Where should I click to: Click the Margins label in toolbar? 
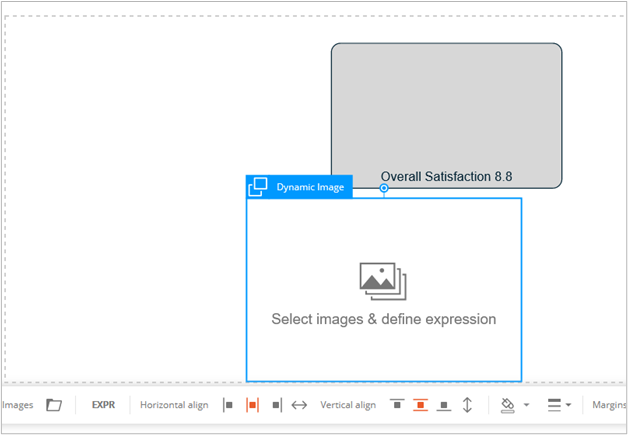click(x=609, y=405)
